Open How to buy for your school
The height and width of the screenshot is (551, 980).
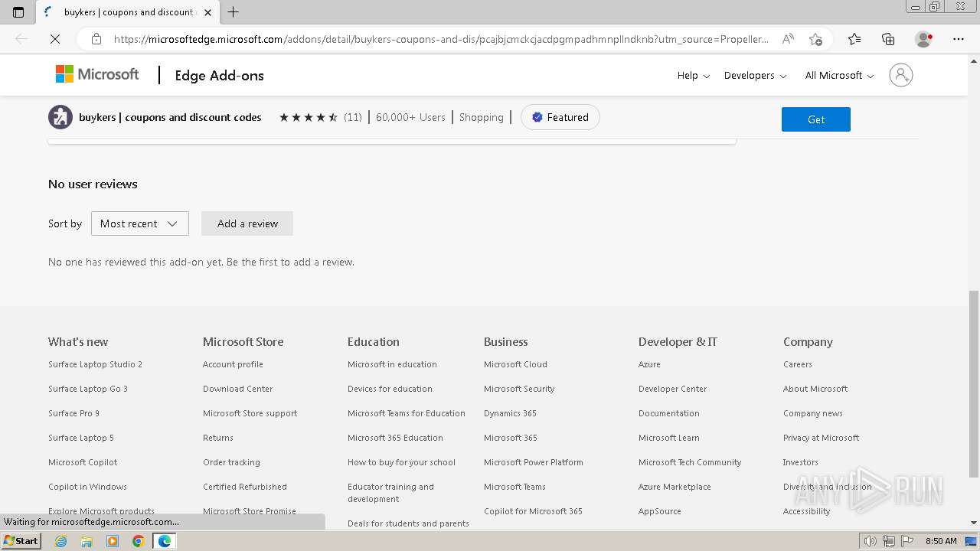[401, 462]
